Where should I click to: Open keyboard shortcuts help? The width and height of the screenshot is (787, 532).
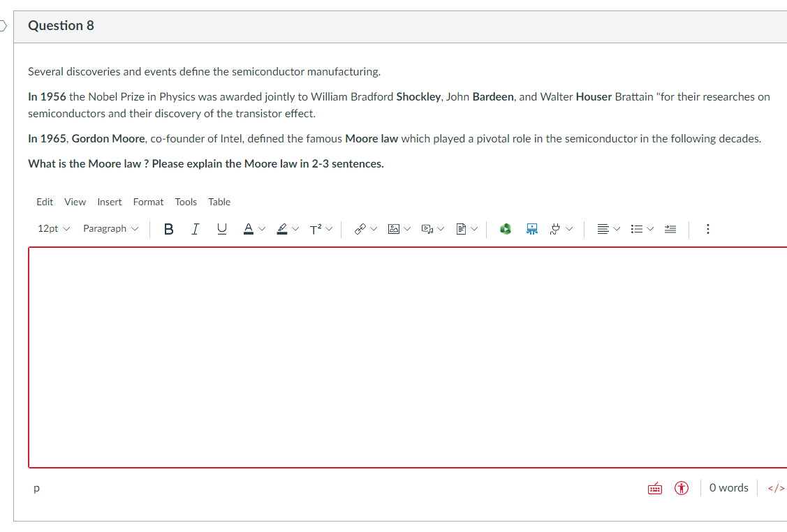pyautogui.click(x=654, y=488)
